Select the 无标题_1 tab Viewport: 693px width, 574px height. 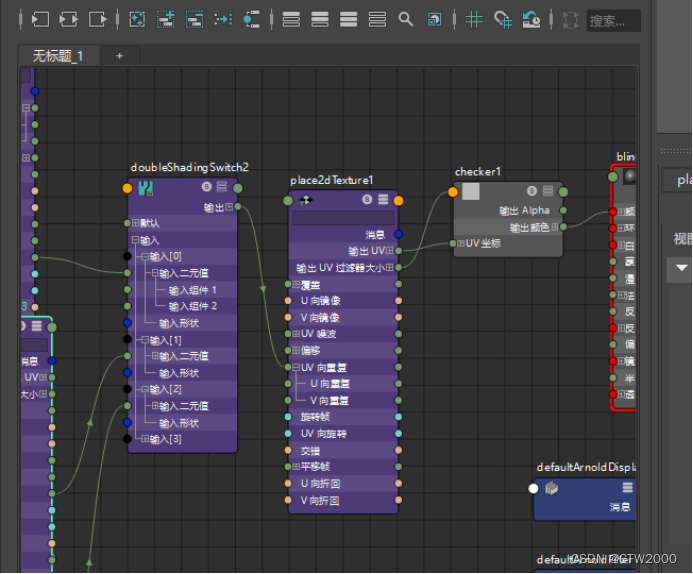[x=58, y=56]
